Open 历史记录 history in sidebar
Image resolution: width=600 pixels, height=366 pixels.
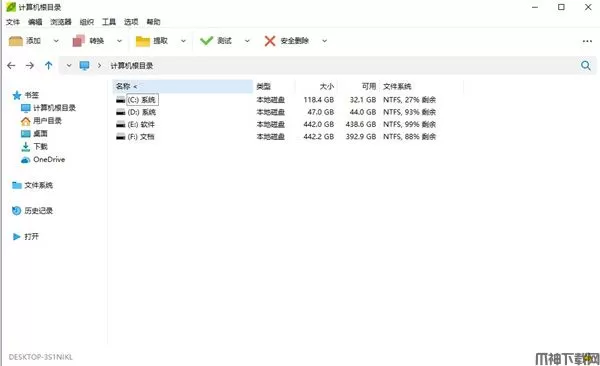point(33,211)
